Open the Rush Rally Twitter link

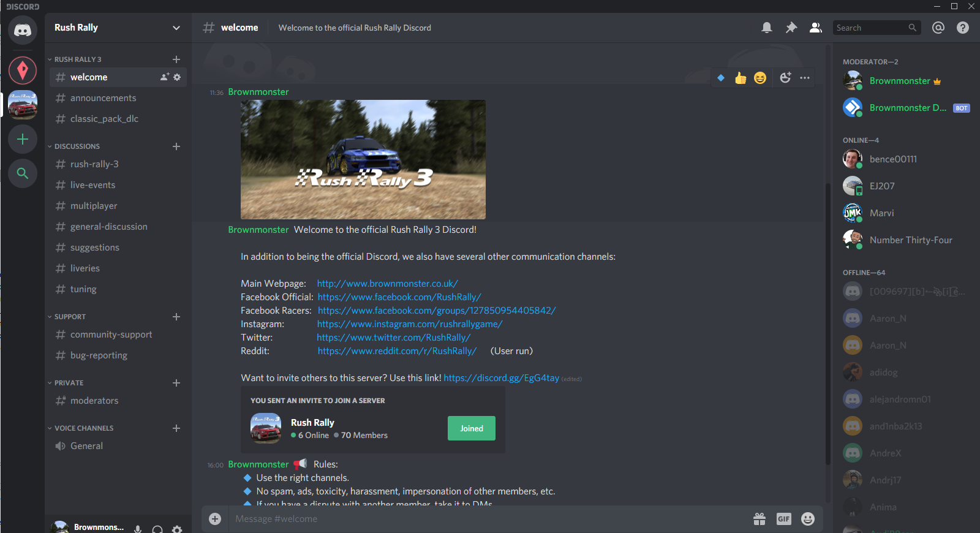pyautogui.click(x=393, y=338)
